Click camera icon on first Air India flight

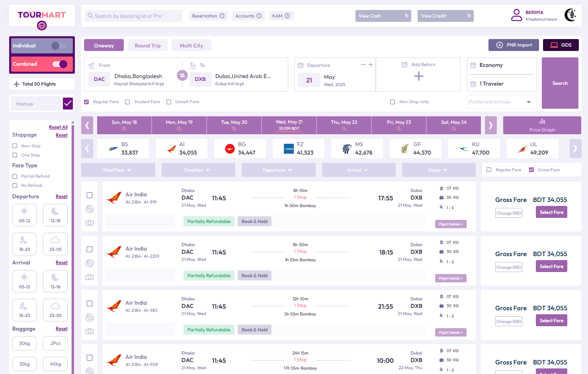[90, 223]
